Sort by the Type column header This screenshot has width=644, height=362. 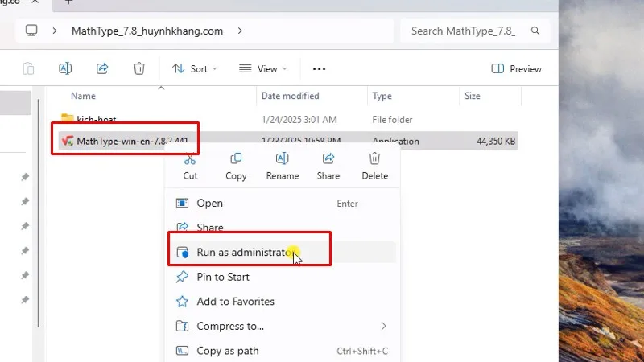click(x=382, y=96)
